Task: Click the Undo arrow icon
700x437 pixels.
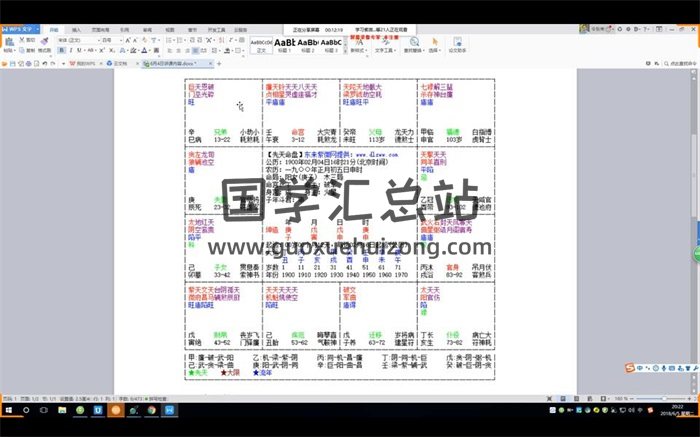Action: tap(45, 64)
